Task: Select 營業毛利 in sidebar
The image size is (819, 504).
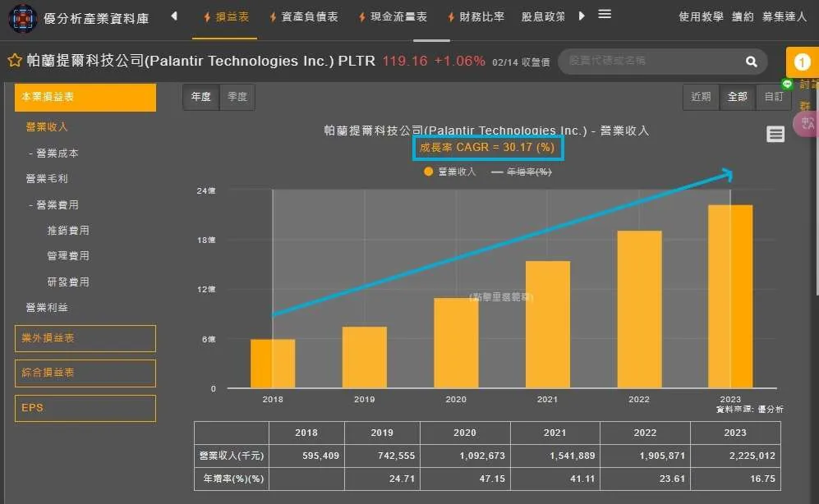Action: coord(47,178)
